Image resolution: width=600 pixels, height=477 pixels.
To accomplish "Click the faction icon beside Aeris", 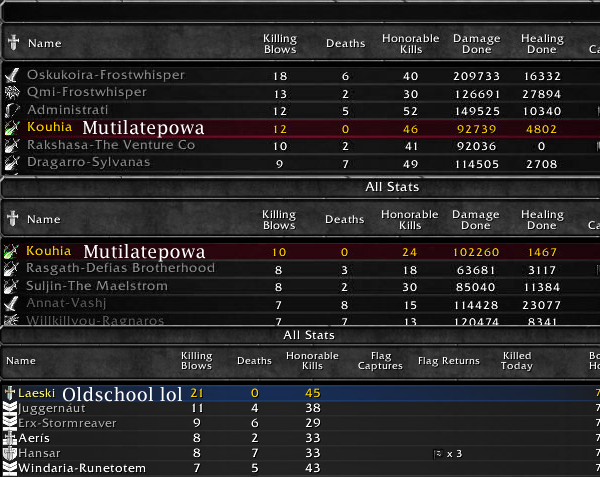I will tap(10, 439).
